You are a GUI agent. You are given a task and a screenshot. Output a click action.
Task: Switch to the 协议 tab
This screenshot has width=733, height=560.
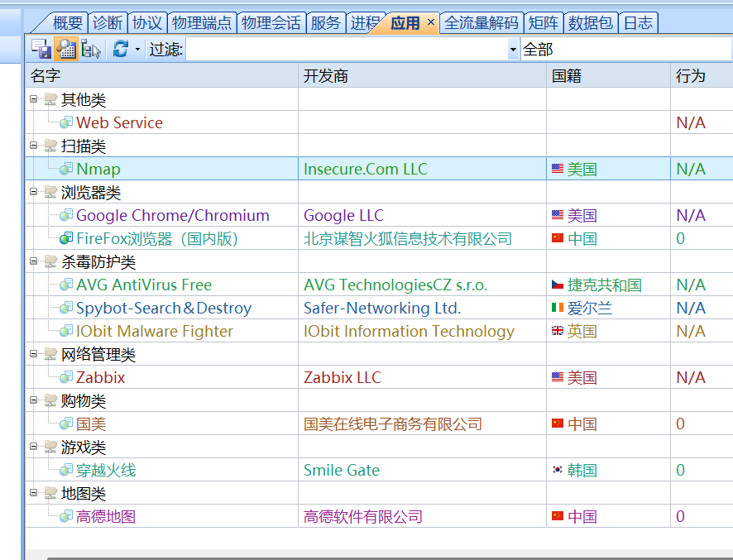[146, 23]
